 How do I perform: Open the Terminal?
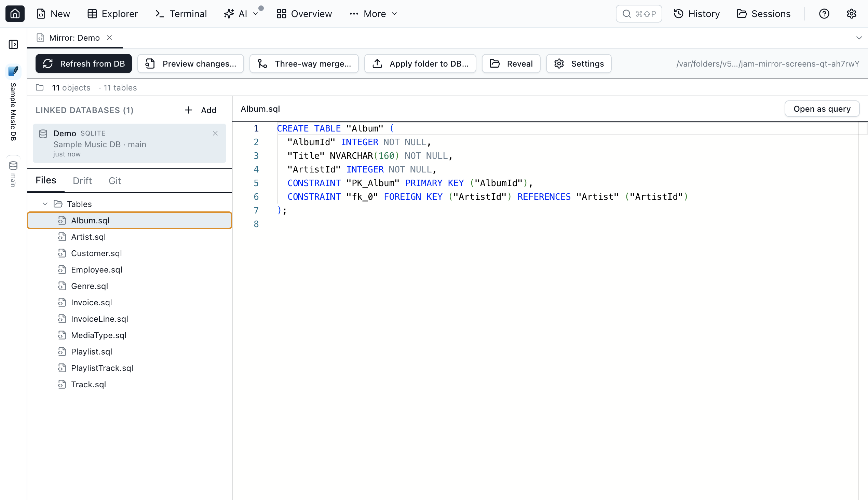181,14
